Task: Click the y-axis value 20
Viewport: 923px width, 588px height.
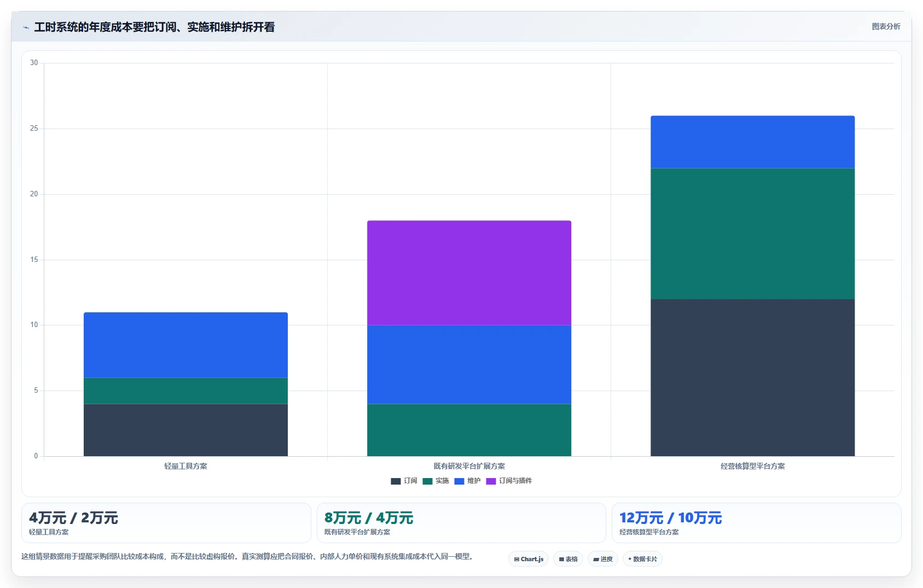Action: click(x=34, y=194)
